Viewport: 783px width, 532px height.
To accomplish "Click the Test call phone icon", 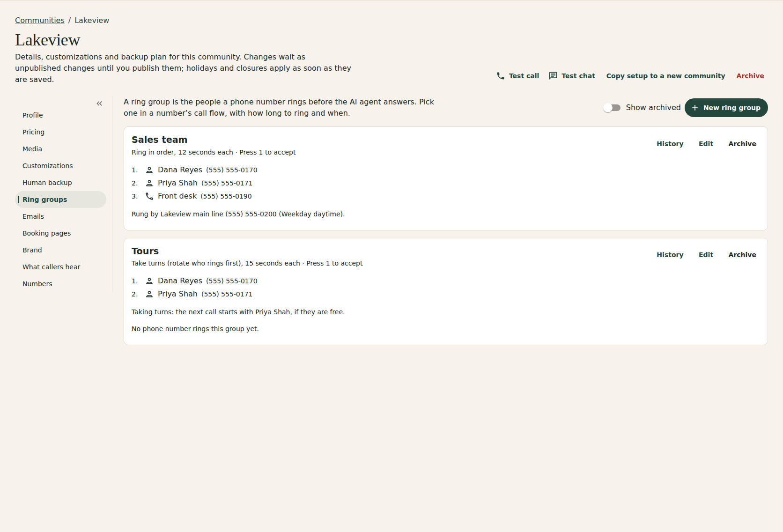I will point(501,76).
